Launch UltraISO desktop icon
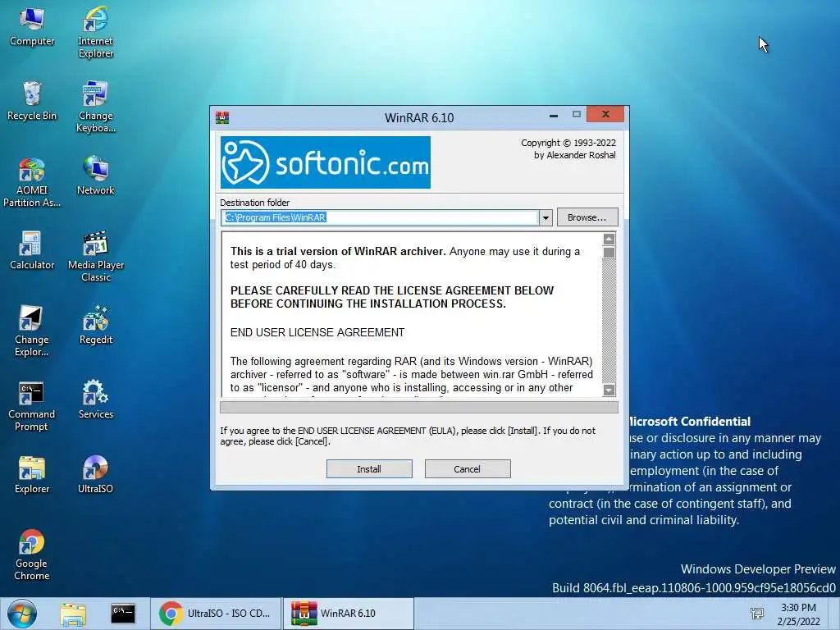This screenshot has width=840, height=630. click(x=95, y=474)
